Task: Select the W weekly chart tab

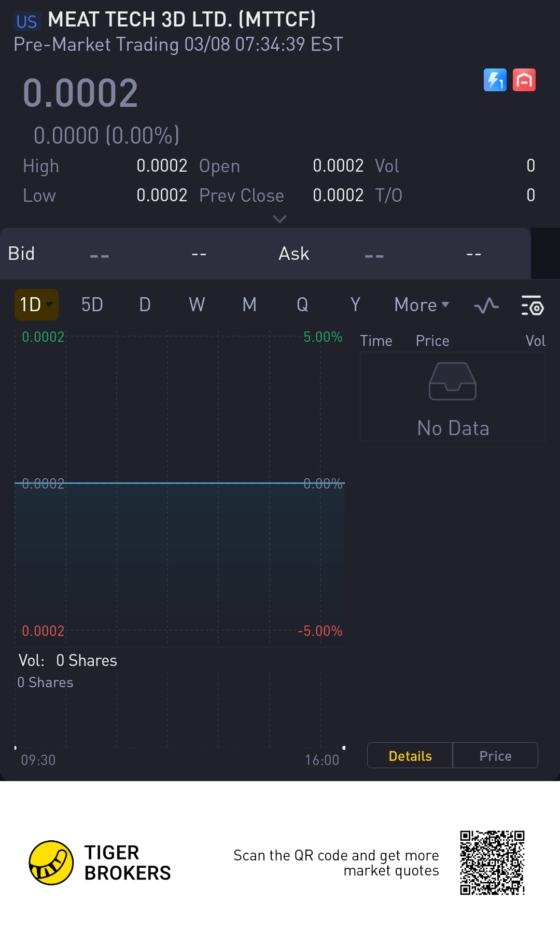Action: pyautogui.click(x=197, y=305)
